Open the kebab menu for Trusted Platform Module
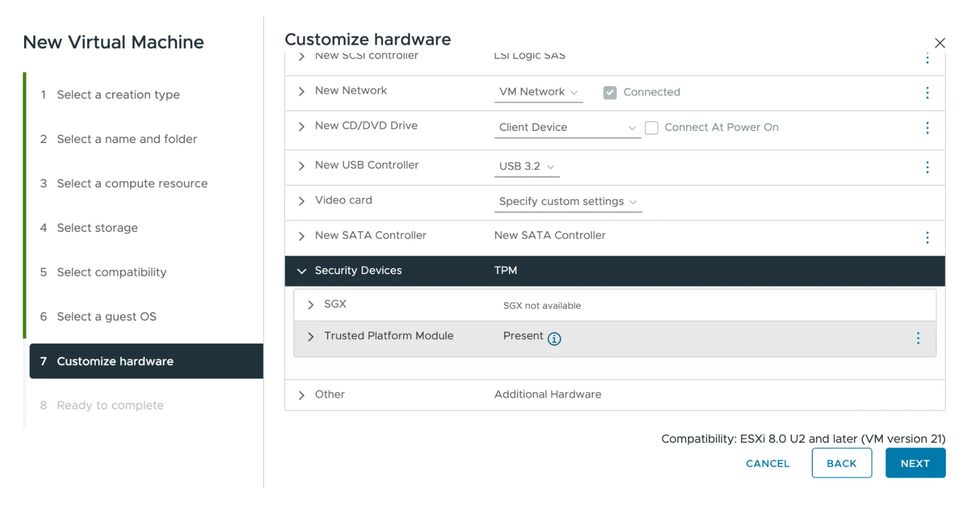The height and width of the screenshot is (517, 980). (918, 338)
